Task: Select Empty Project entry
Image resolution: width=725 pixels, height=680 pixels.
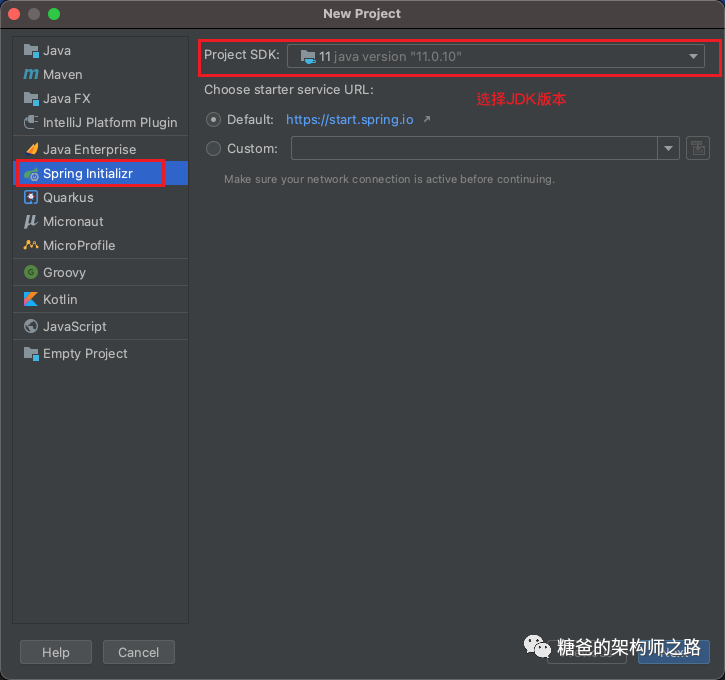Action: (100, 354)
